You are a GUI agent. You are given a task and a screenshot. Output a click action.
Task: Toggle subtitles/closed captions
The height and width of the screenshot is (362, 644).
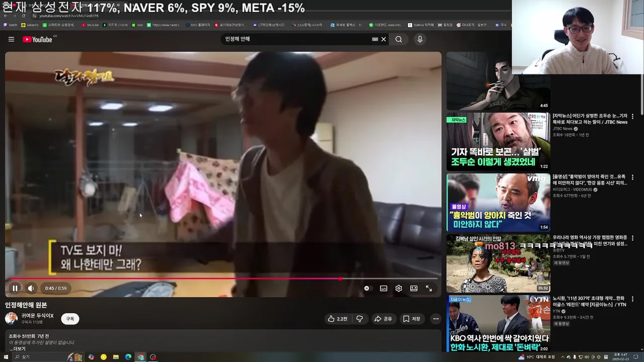click(383, 288)
